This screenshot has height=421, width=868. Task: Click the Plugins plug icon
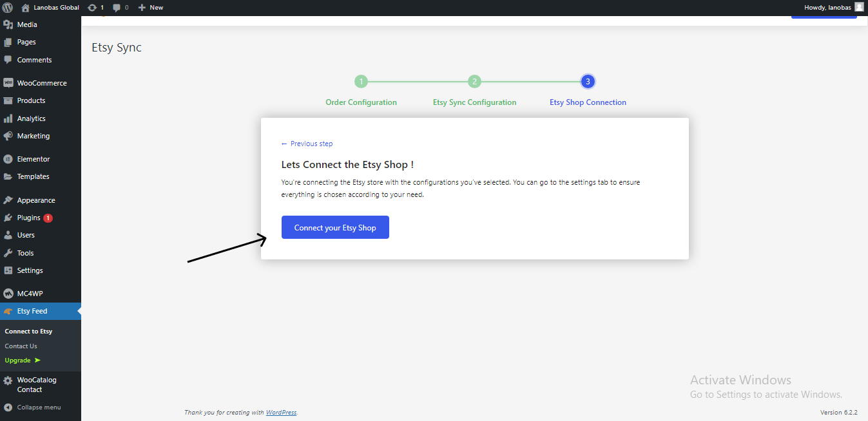click(8, 218)
